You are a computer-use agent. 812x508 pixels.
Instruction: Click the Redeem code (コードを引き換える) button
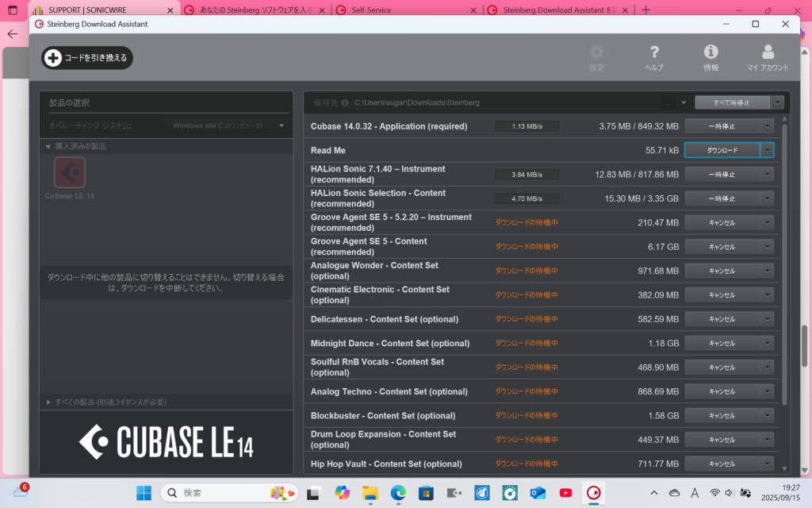(87, 58)
